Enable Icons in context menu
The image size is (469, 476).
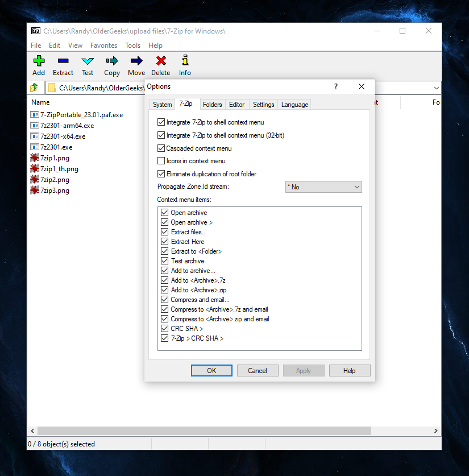coord(161,161)
